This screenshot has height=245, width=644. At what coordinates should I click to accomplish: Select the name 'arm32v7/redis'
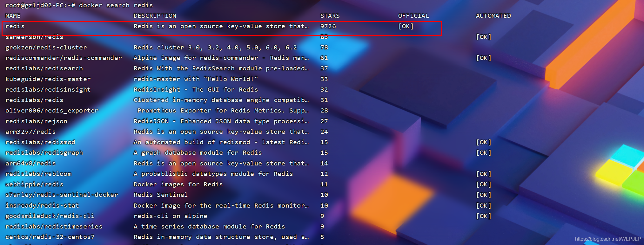point(30,132)
